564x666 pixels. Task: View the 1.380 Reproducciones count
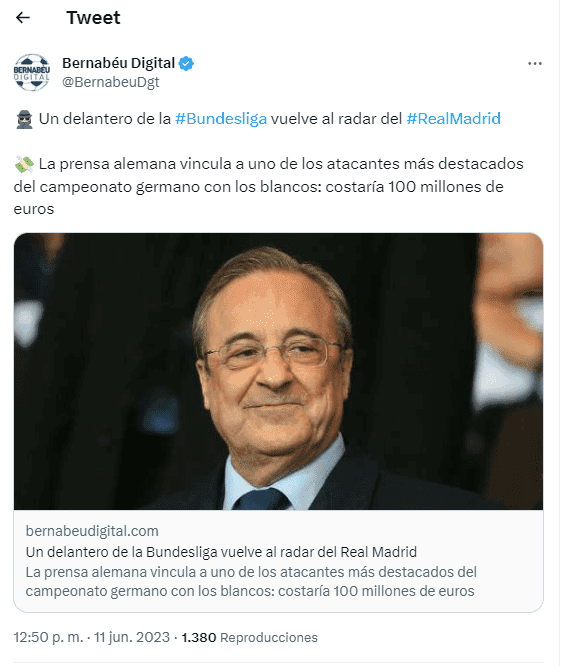(250, 638)
